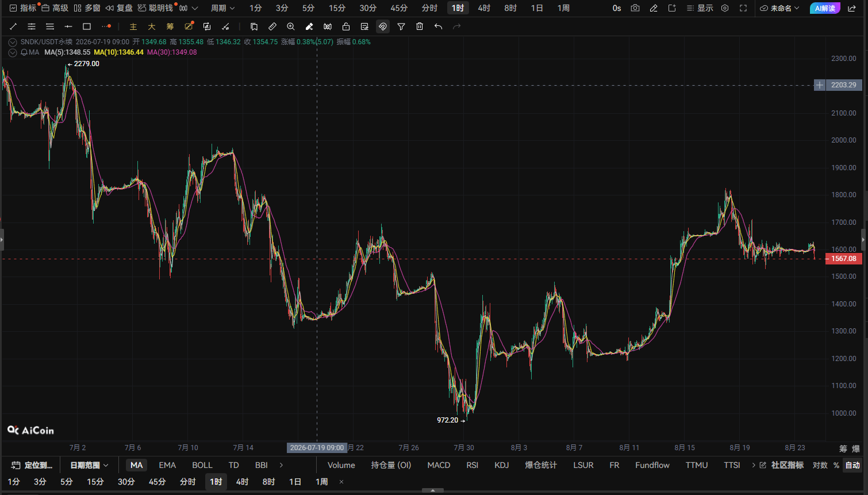Toggle the lock drawings icon
868x495 pixels.
coord(346,26)
